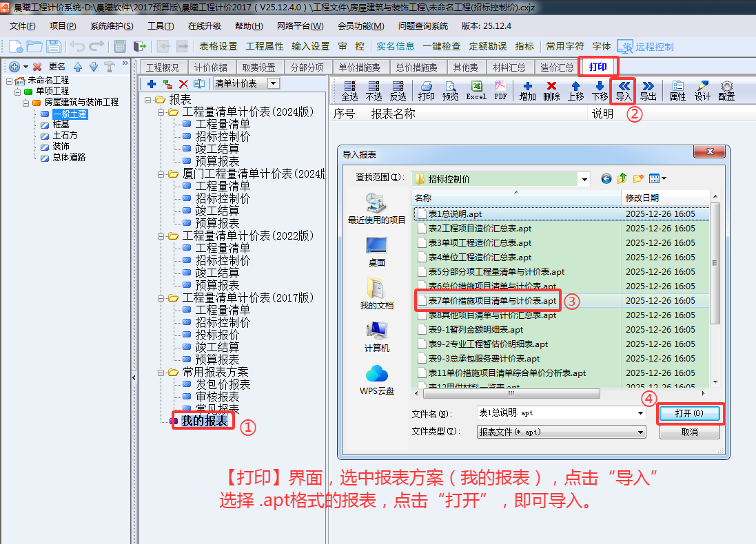This screenshot has width=756, height=544.
Task: Expand the 查找范围 folder dropdown
Action: [x=584, y=179]
